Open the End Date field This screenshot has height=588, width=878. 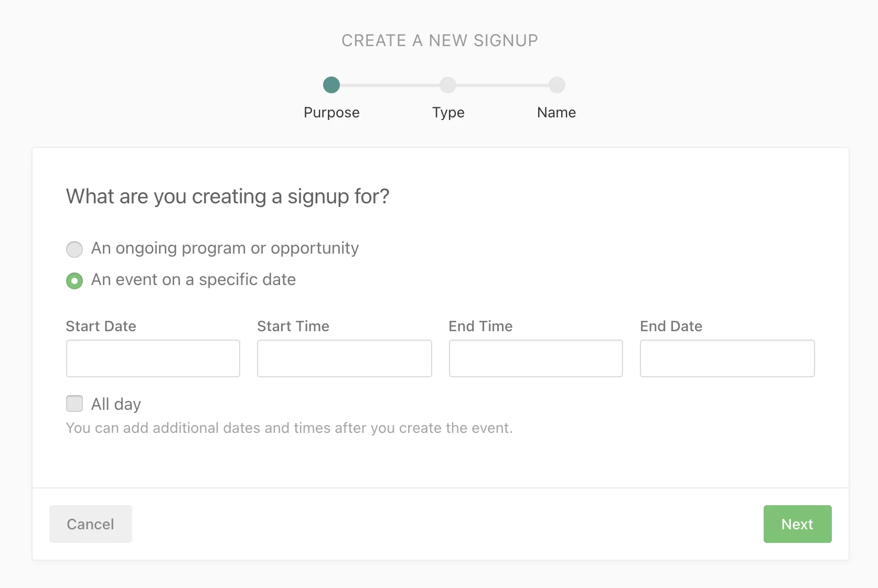727,358
